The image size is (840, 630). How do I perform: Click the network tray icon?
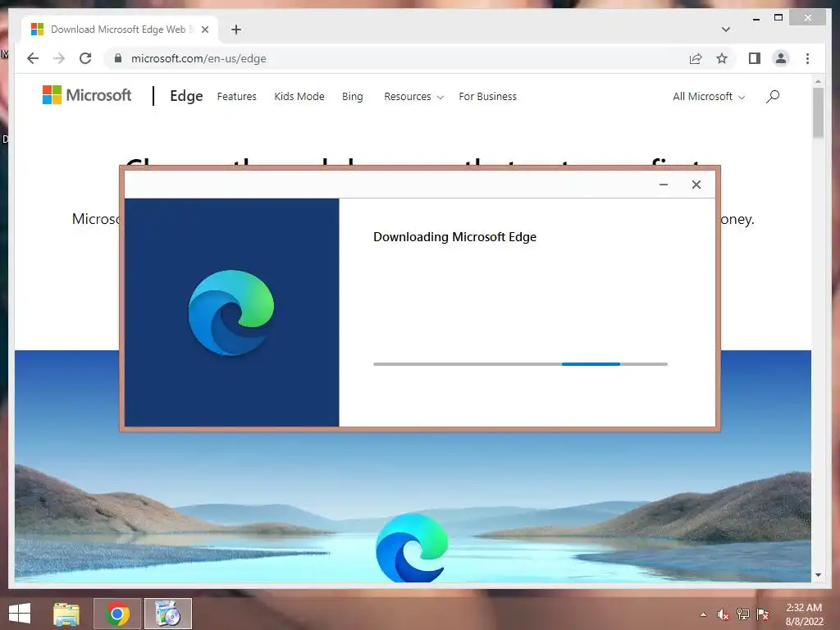743,614
